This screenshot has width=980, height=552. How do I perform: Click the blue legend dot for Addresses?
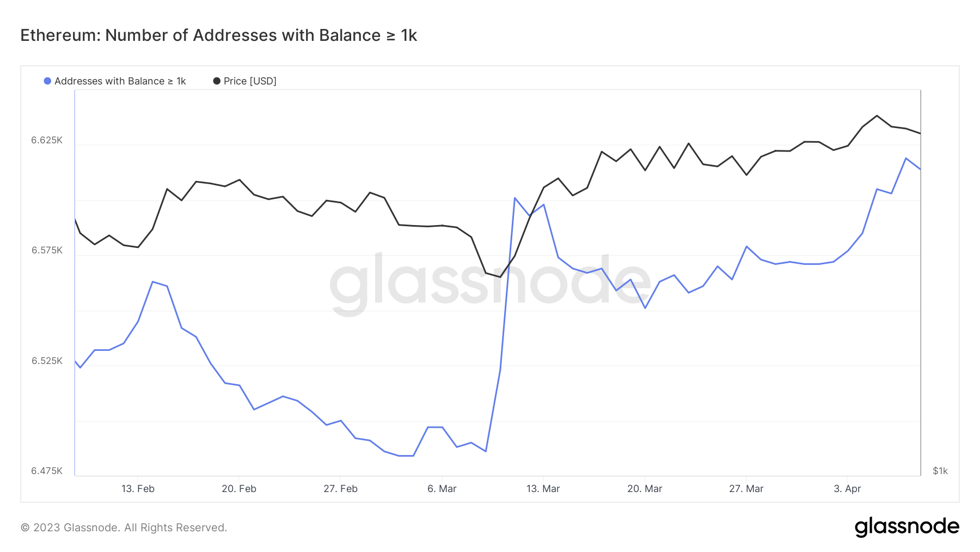click(x=47, y=81)
